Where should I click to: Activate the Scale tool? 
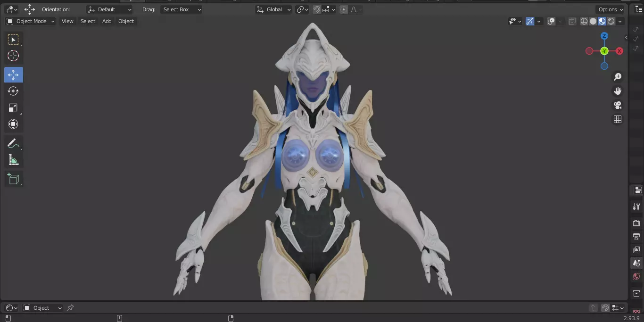point(13,108)
